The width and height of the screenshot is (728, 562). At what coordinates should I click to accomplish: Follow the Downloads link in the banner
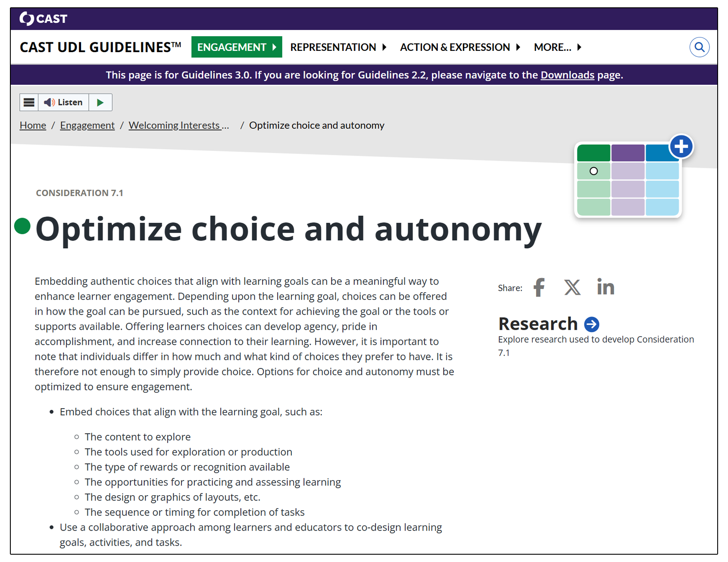[567, 75]
